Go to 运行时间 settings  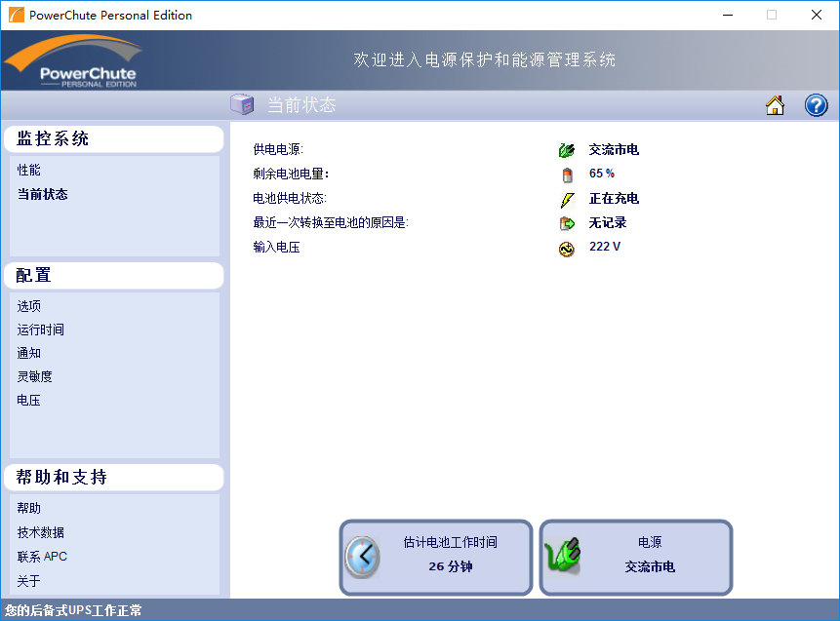[x=41, y=330]
